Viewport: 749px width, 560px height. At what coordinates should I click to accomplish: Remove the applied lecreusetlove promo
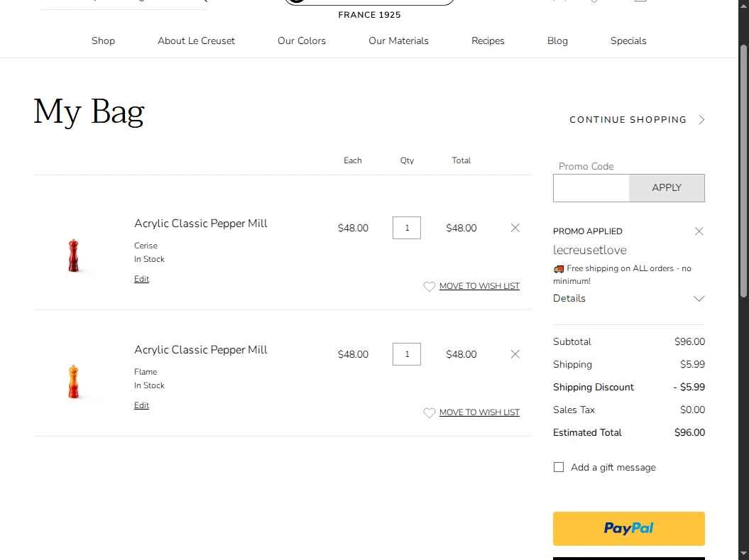tap(699, 231)
